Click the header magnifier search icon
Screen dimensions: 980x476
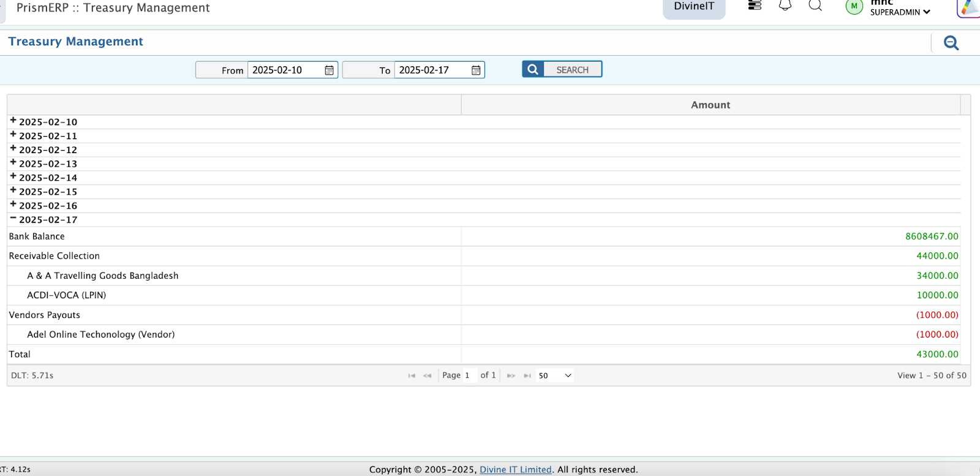(x=815, y=6)
